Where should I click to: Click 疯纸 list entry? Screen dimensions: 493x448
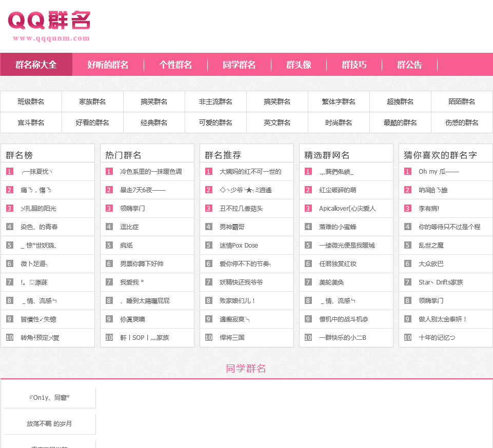coord(126,246)
